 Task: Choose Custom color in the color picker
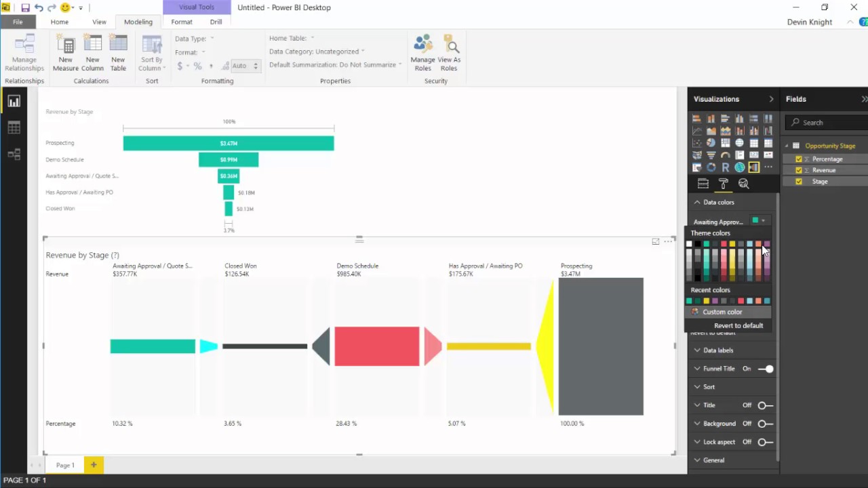728,312
